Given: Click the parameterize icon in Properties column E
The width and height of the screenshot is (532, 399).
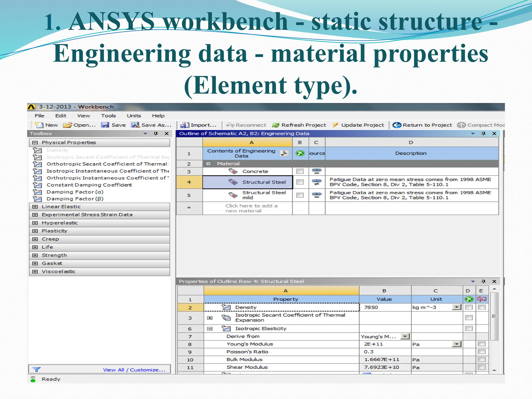Looking at the screenshot, I should pyautogui.click(x=482, y=299).
